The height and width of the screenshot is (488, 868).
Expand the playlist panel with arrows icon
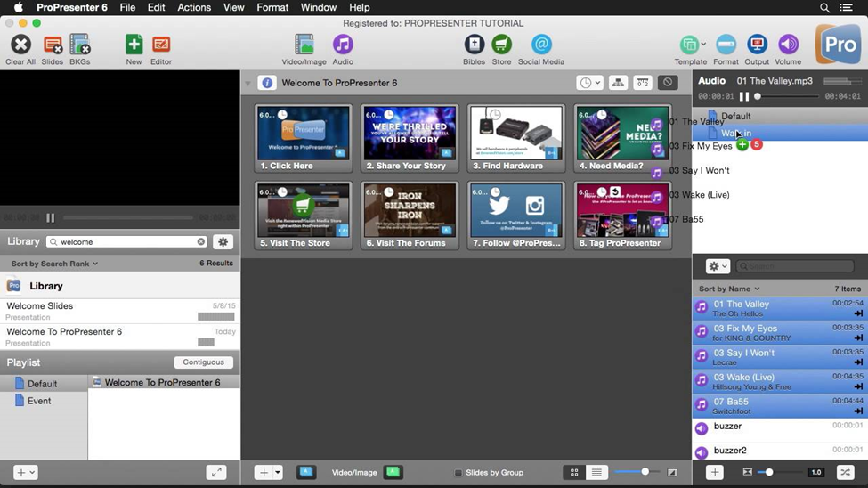[216, 473]
